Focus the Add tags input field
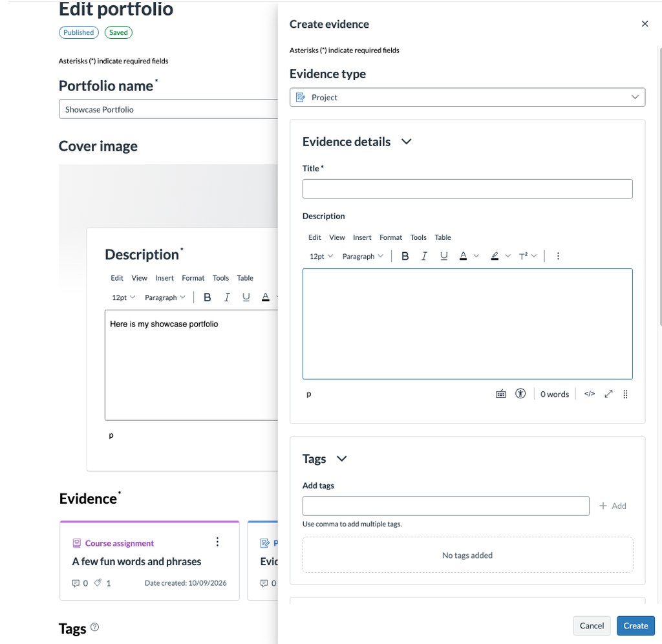This screenshot has width=662, height=644. point(446,506)
